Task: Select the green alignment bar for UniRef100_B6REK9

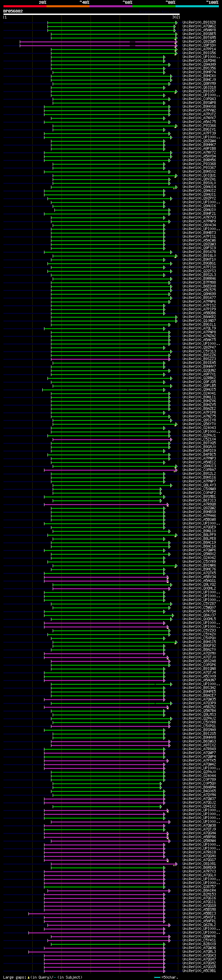Action: click(108, 868)
